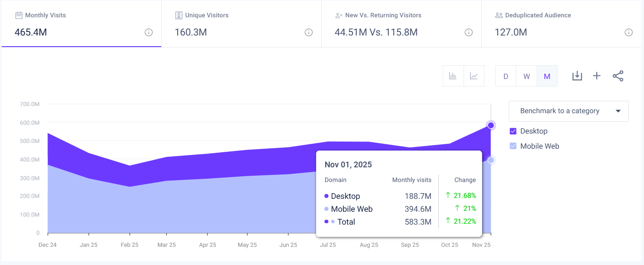Select Daily granularity with the D button

click(505, 75)
